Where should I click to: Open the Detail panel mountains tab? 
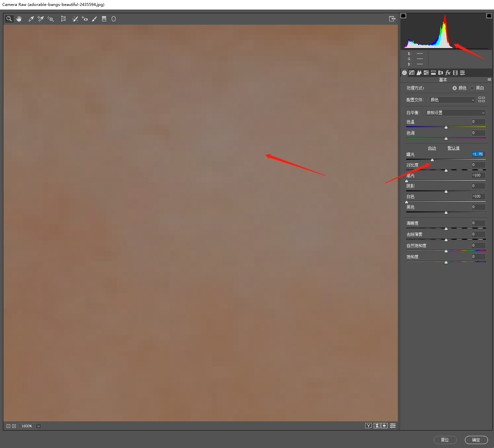coord(419,73)
